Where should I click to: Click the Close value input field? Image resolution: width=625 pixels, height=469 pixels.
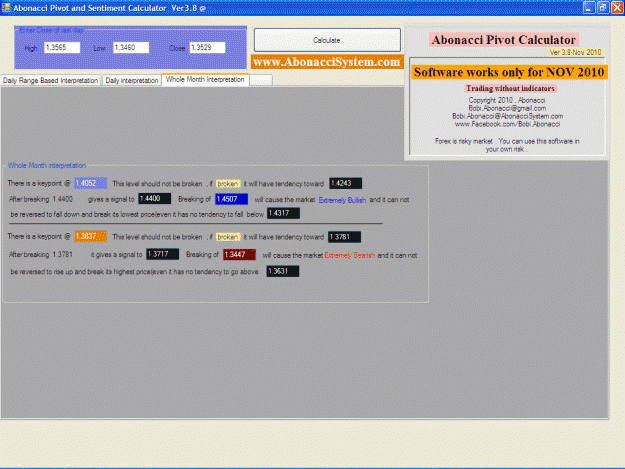[x=207, y=47]
